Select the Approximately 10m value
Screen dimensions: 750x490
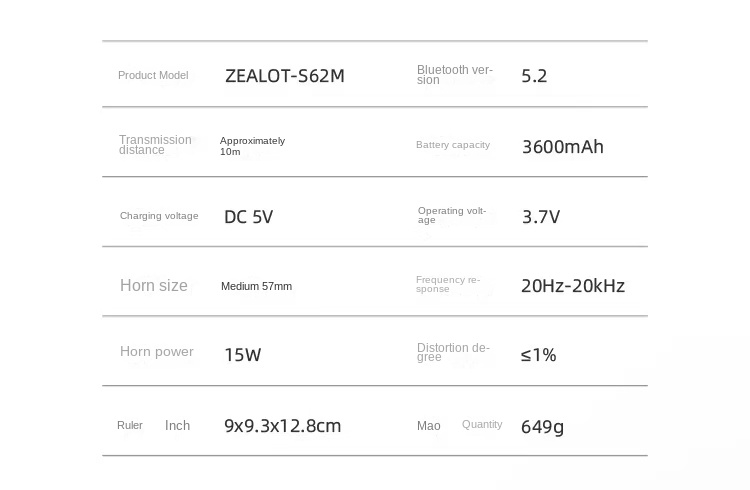coord(252,146)
